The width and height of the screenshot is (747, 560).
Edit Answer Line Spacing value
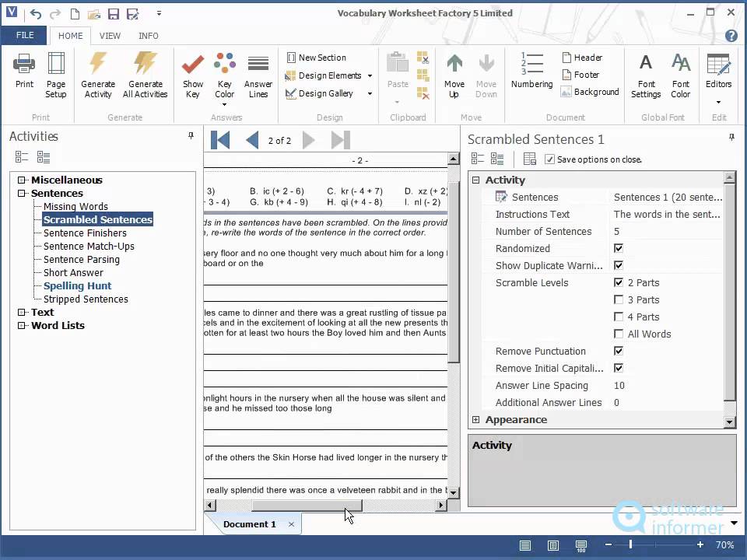pos(666,385)
